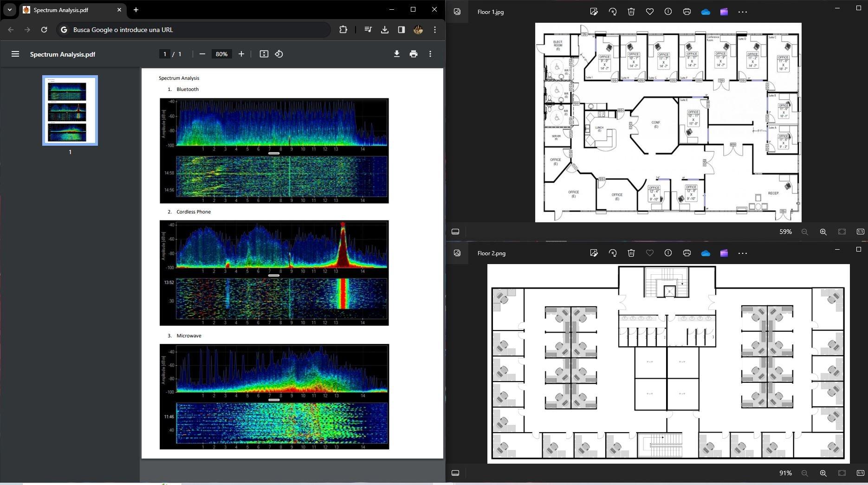Toggle the PDF sidebar hamburger menu

pos(15,54)
